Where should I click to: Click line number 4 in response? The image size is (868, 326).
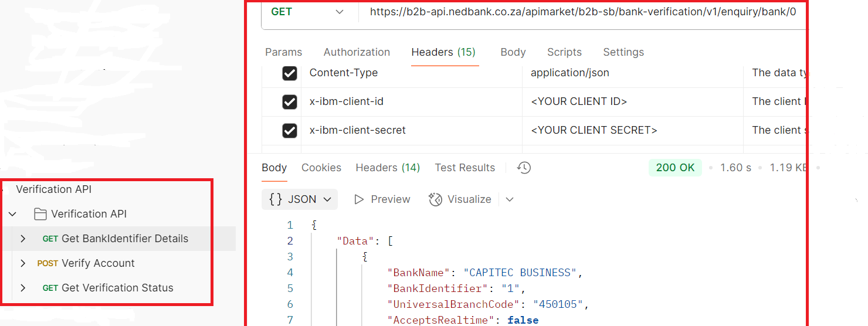290,273
